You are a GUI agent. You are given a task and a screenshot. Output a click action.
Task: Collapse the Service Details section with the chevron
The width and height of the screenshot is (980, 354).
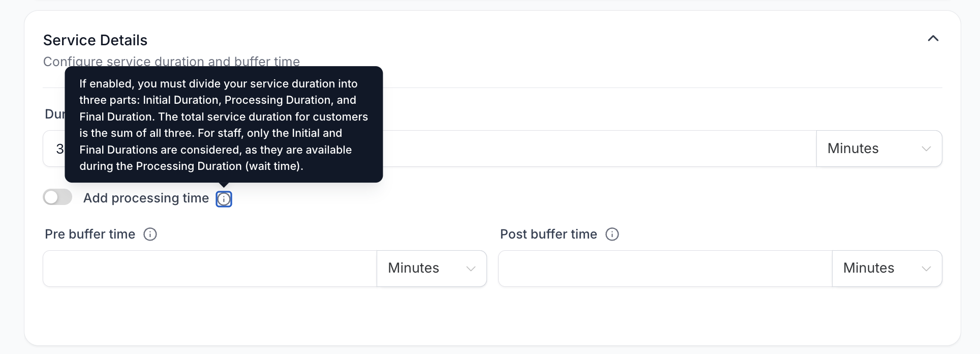pyautogui.click(x=933, y=39)
